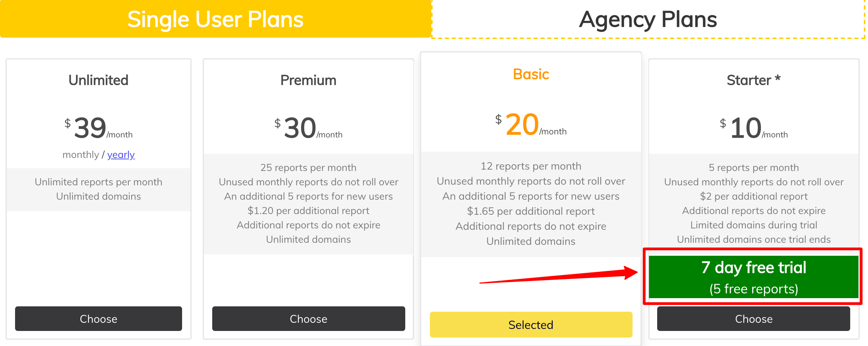The width and height of the screenshot is (868, 346).
Task: Click the Basic plan orange title
Action: coord(530,74)
